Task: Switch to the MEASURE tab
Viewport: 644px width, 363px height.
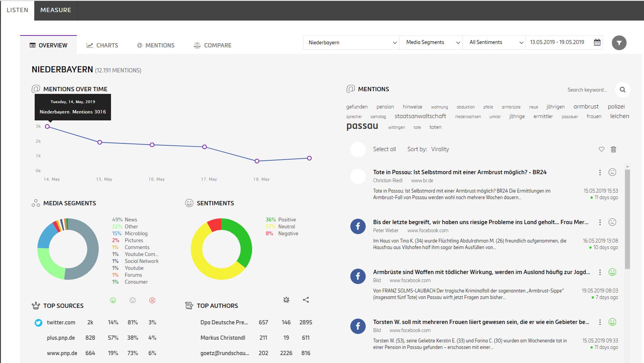Action: coord(56,10)
